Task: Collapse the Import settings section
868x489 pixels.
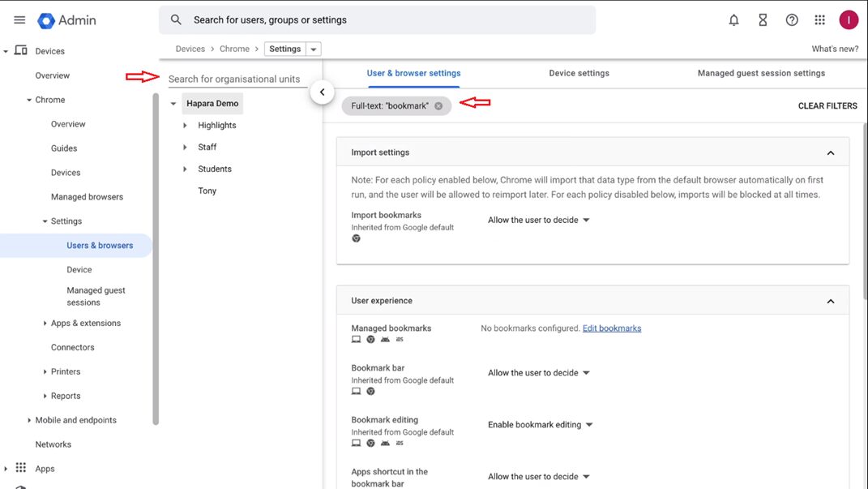Action: (x=831, y=152)
